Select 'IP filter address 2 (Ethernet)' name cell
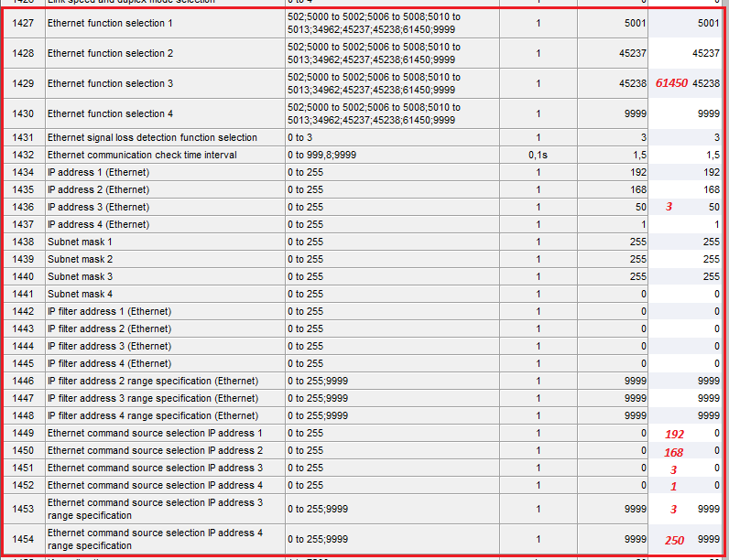 click(165, 328)
